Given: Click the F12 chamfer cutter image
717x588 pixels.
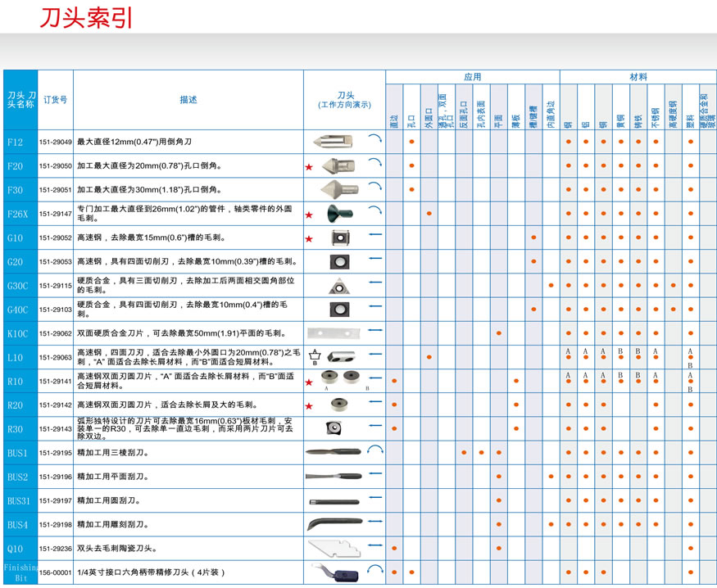Looking at the screenshot, I should pos(333,141).
